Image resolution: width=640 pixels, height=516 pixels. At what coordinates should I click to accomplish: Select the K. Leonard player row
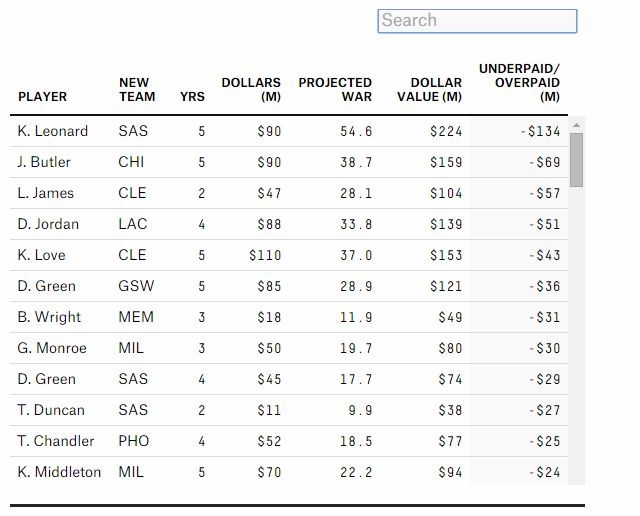tap(53, 131)
